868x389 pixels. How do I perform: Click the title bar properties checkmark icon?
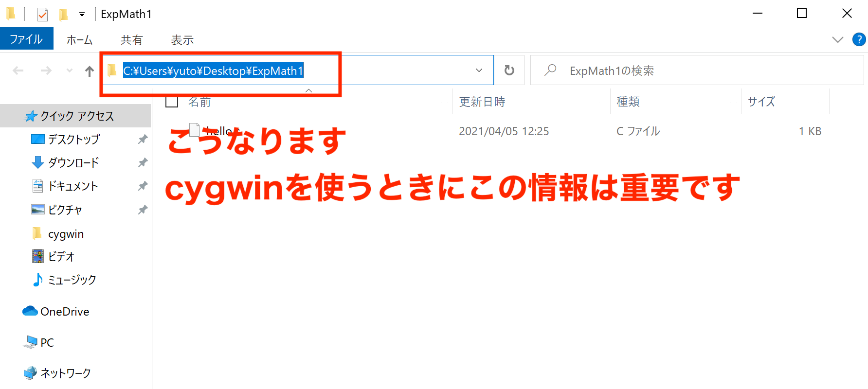tap(42, 15)
